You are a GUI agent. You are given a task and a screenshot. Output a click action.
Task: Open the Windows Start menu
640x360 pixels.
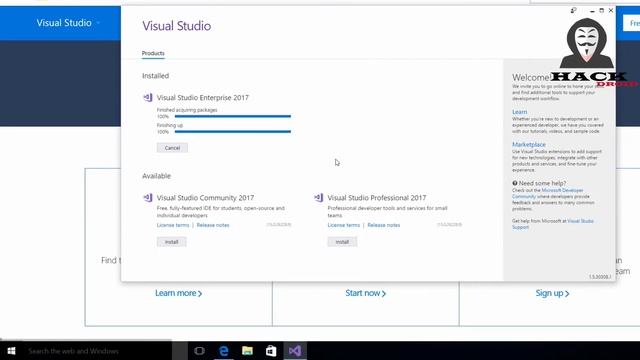11,351
